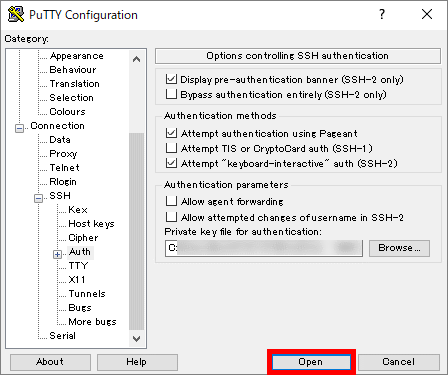Screen dimensions: 448x375
Task: Select Host keys in the category tree
Action: click(x=91, y=224)
